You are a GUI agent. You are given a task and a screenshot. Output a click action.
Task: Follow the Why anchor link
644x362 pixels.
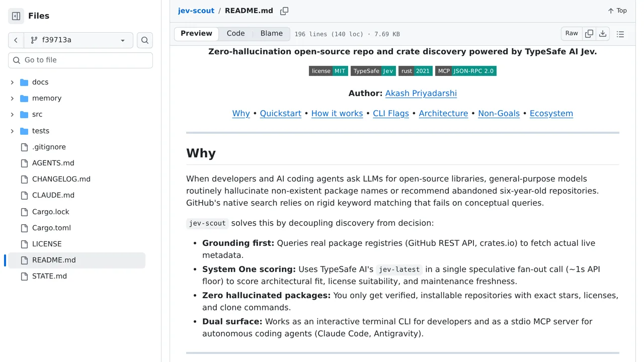click(241, 113)
